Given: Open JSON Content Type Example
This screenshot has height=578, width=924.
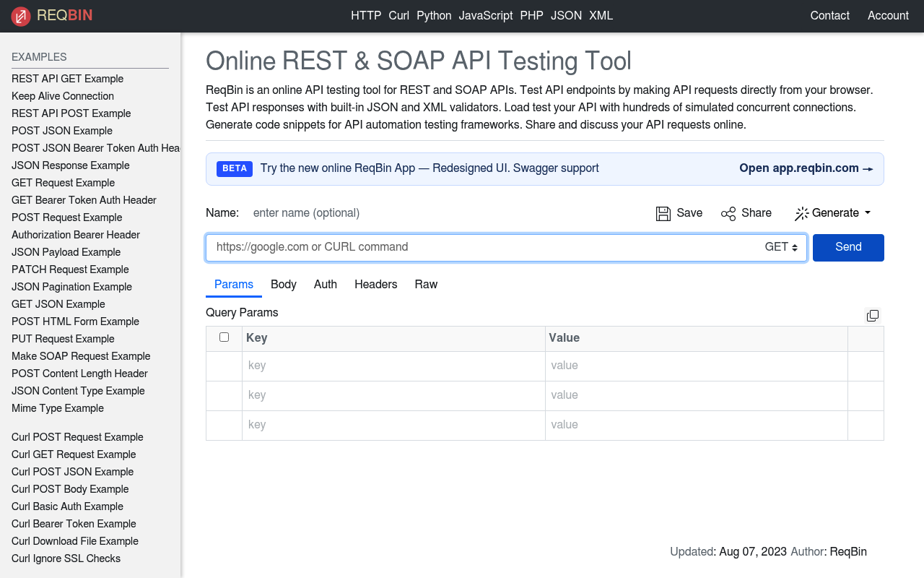Looking at the screenshot, I should pos(78,391).
